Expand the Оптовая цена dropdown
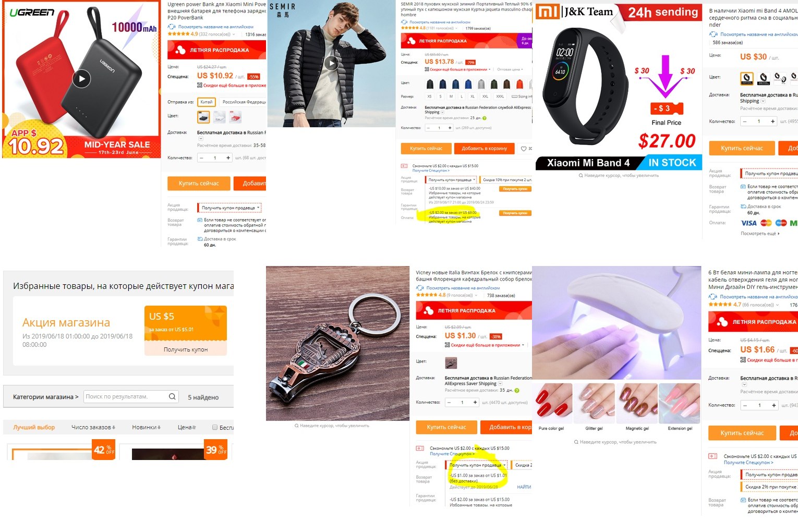The height and width of the screenshot is (532, 798). click(510, 69)
